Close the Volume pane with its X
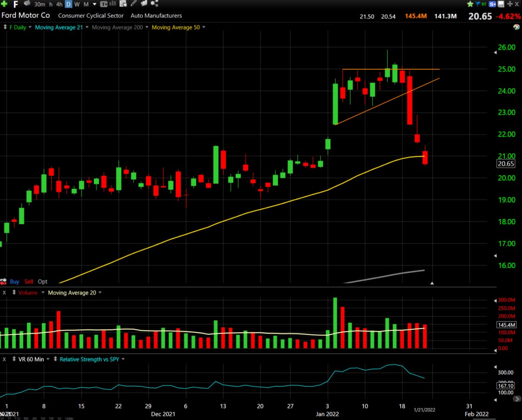The image size is (522, 420). 4,293
